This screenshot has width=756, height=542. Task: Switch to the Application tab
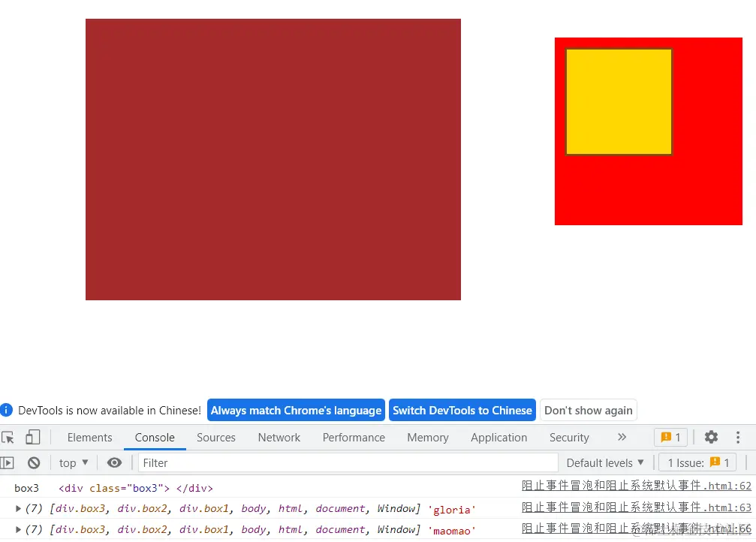(x=499, y=438)
